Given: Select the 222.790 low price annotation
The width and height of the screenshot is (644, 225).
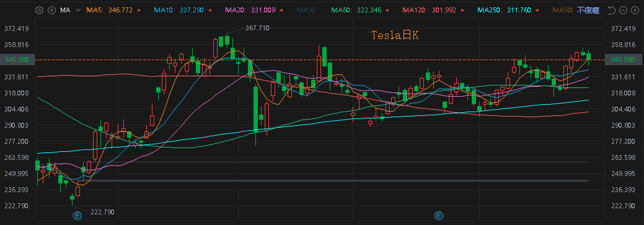Looking at the screenshot, I should pyautogui.click(x=102, y=212).
